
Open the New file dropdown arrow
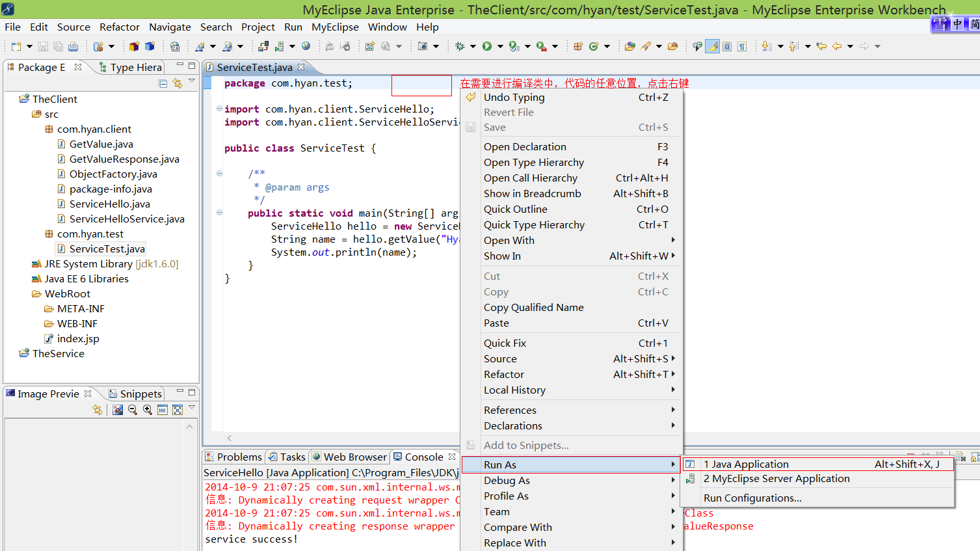pos(29,46)
